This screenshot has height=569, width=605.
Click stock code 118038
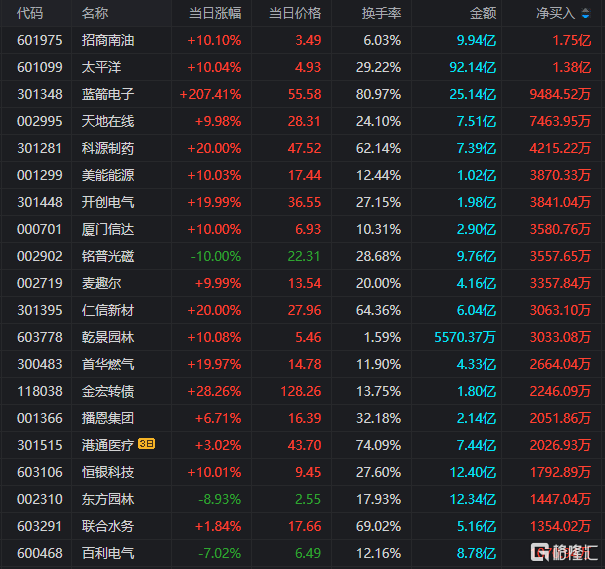pyautogui.click(x=40, y=391)
